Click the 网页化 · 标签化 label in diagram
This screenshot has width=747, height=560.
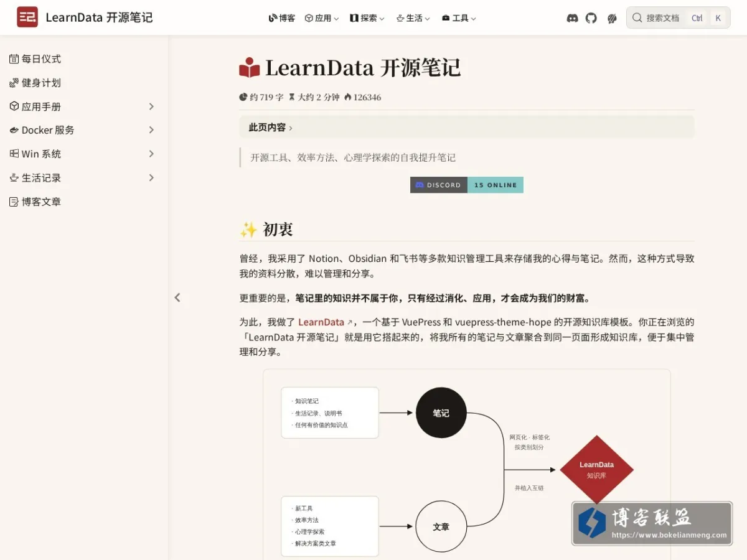coord(530,437)
